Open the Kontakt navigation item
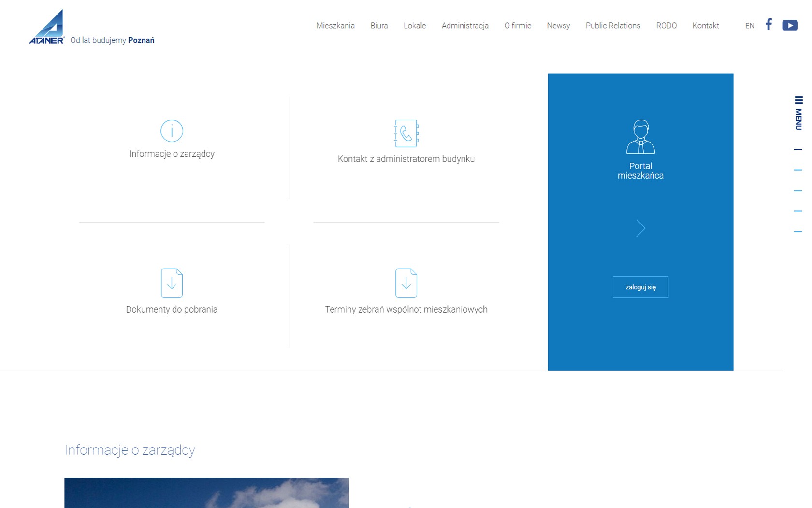 click(x=706, y=26)
